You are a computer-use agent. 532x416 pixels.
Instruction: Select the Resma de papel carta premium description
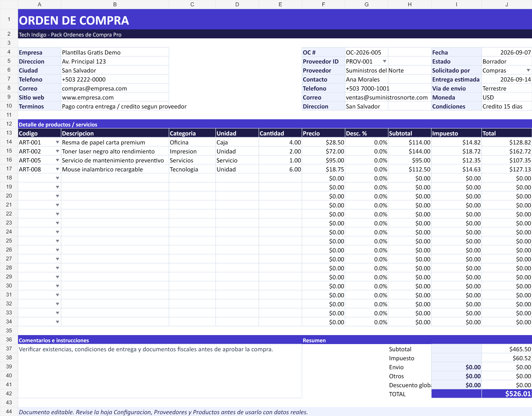tap(115, 142)
